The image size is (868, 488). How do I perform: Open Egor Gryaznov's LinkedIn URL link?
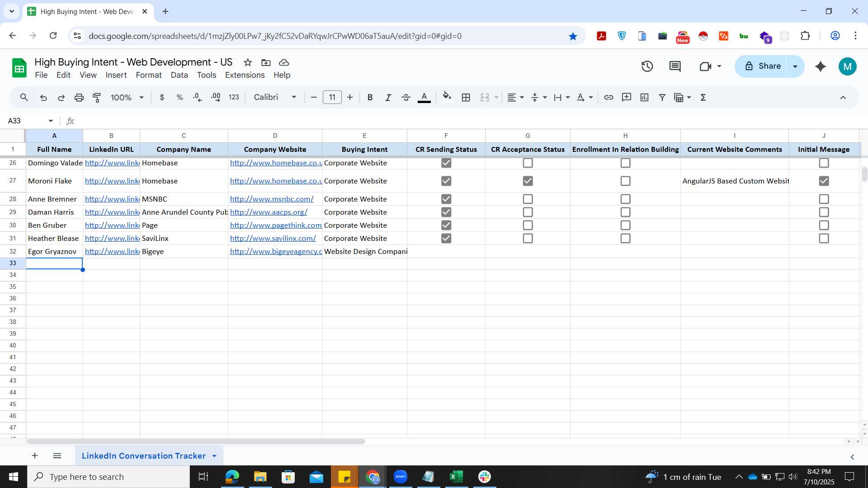(112, 251)
